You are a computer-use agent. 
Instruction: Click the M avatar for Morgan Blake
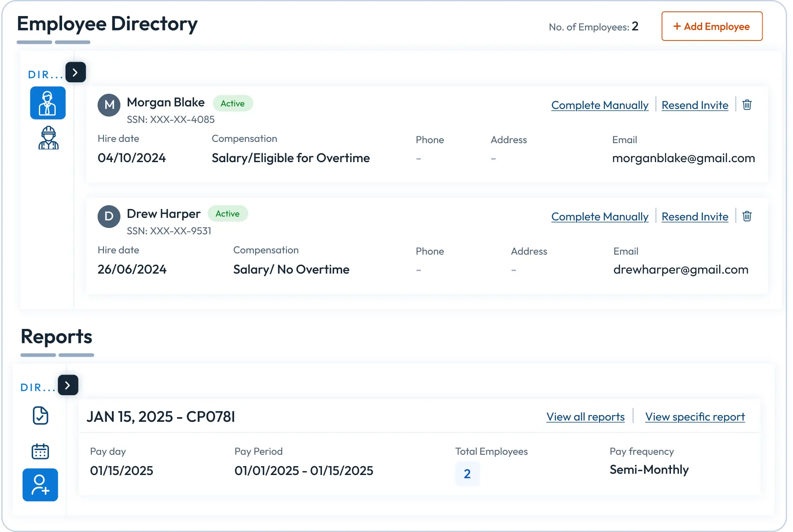click(109, 105)
